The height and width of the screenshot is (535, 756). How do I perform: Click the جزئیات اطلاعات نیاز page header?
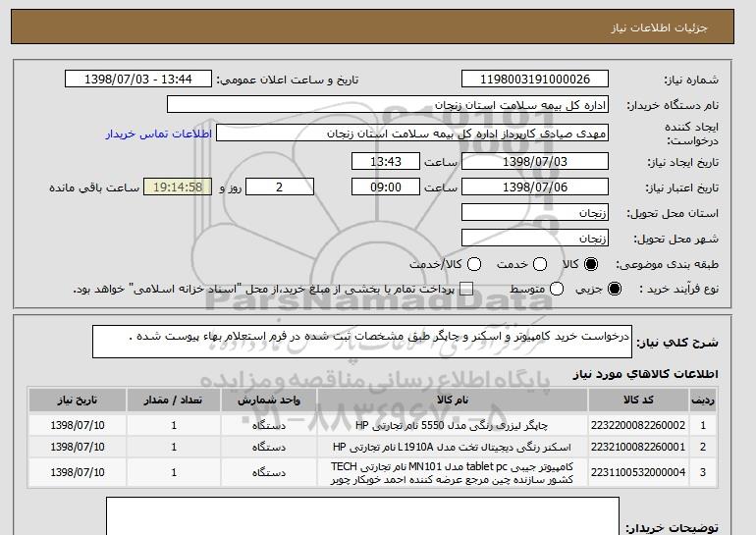659,27
